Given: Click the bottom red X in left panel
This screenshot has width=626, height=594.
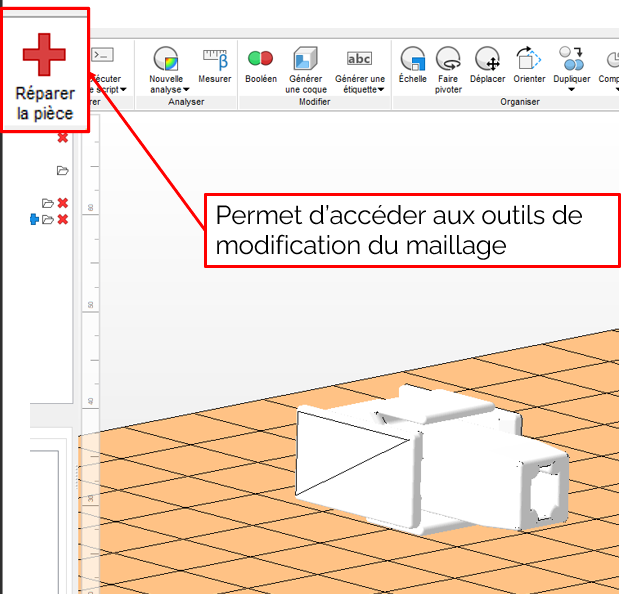Looking at the screenshot, I should (x=62, y=219).
